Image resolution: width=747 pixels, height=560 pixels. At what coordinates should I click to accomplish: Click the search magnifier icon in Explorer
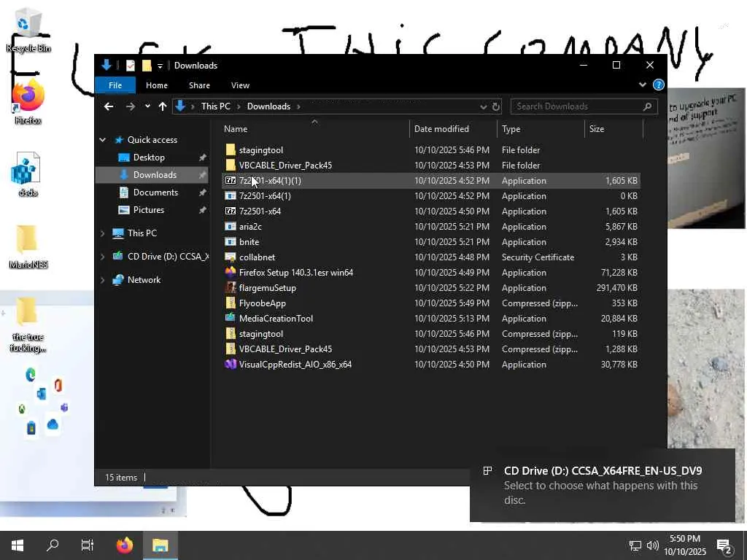(x=647, y=106)
